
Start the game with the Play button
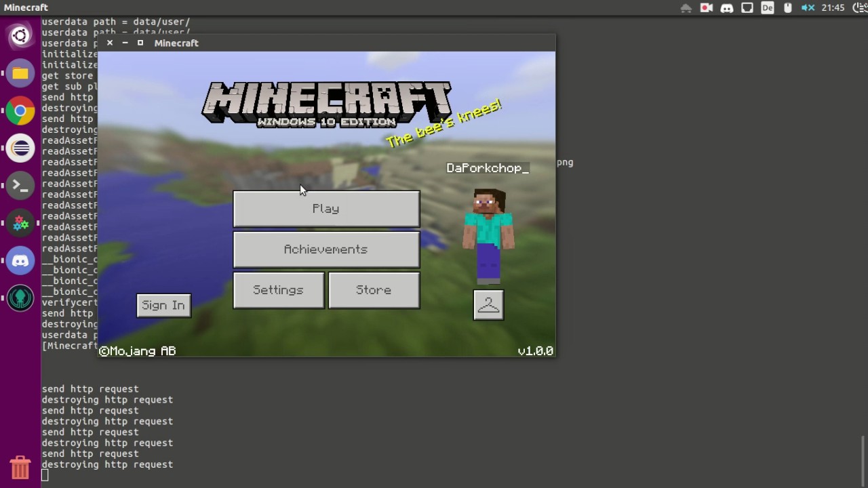[x=326, y=209]
